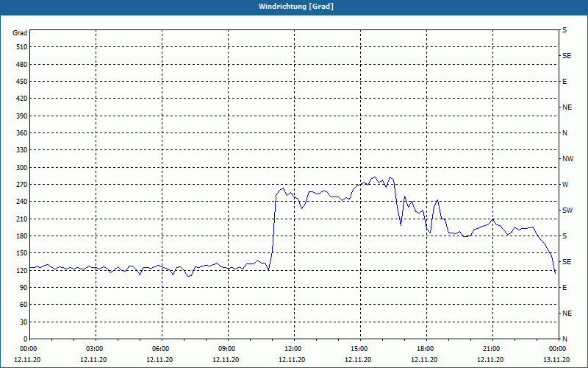Click the 360 degree axis label

(22, 133)
